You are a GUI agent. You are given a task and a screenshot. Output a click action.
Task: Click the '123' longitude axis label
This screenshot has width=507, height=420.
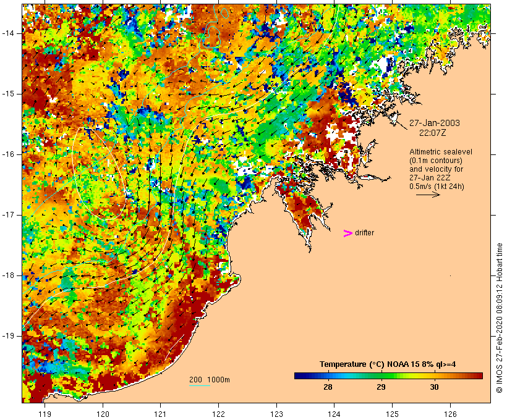(276, 414)
